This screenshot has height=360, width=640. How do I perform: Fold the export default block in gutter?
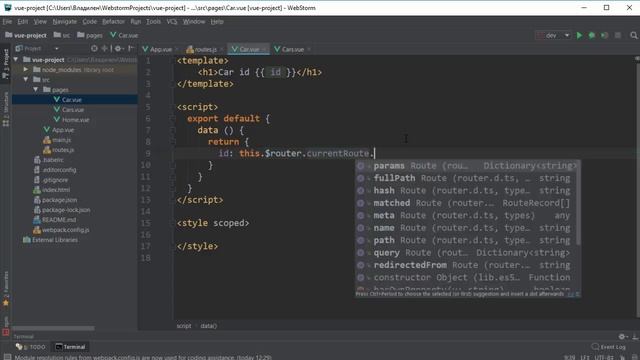(172, 119)
